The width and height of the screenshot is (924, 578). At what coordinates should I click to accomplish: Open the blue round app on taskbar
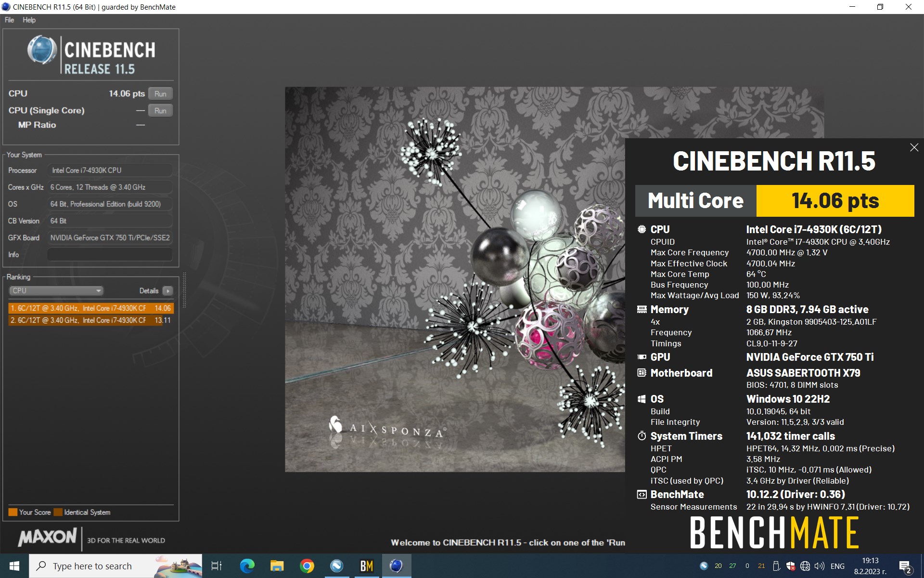(336, 566)
